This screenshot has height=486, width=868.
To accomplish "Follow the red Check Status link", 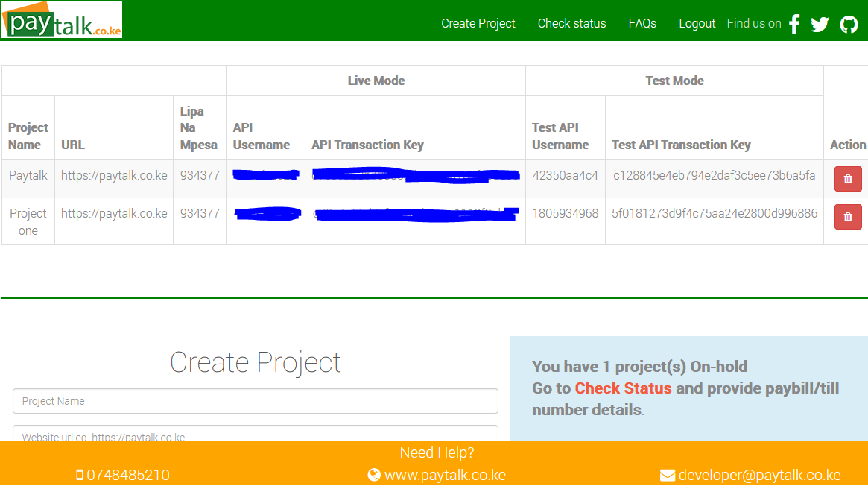I will pyautogui.click(x=623, y=388).
